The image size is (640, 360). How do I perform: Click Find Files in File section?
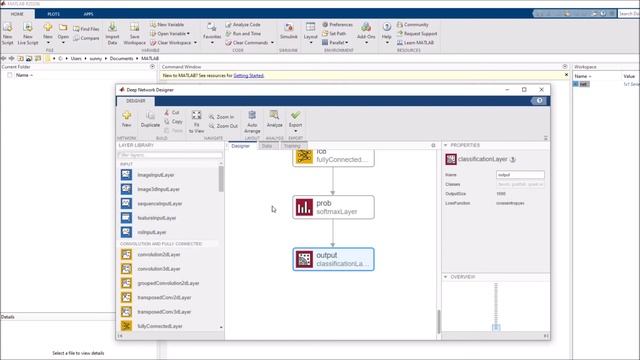[86, 29]
